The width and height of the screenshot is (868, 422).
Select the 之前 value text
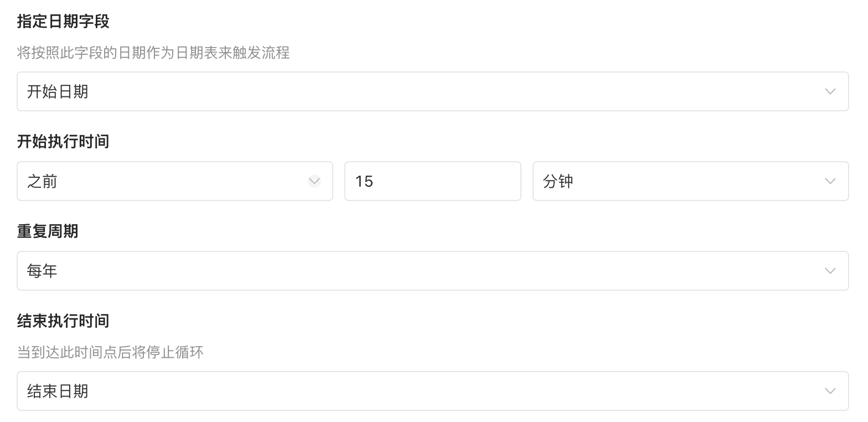(42, 181)
